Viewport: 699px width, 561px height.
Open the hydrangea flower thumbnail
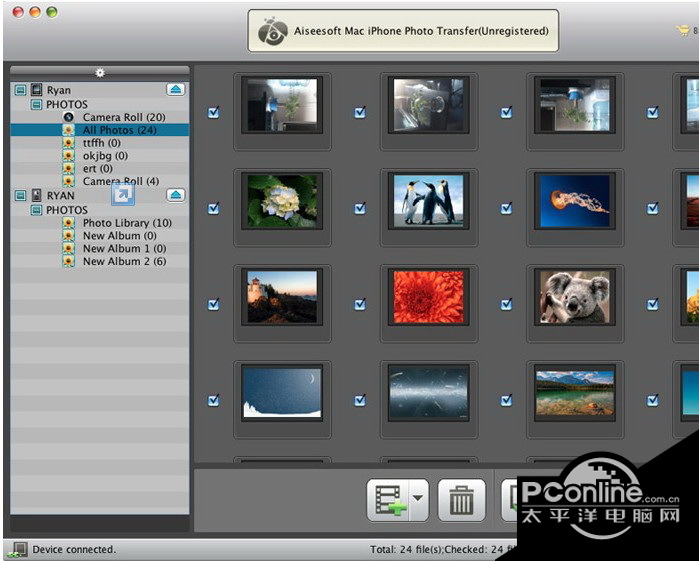pyautogui.click(x=282, y=201)
